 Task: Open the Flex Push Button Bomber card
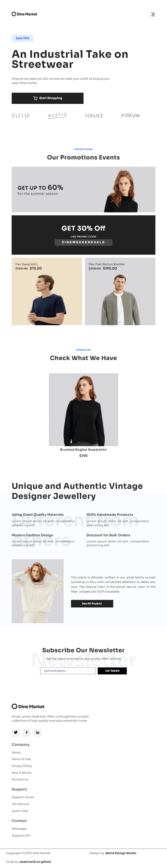click(x=120, y=292)
